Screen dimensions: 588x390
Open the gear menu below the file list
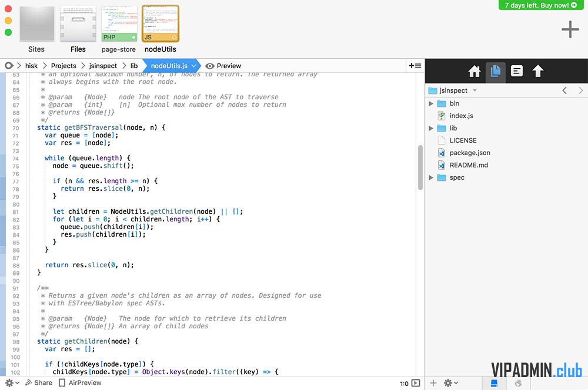(x=451, y=383)
